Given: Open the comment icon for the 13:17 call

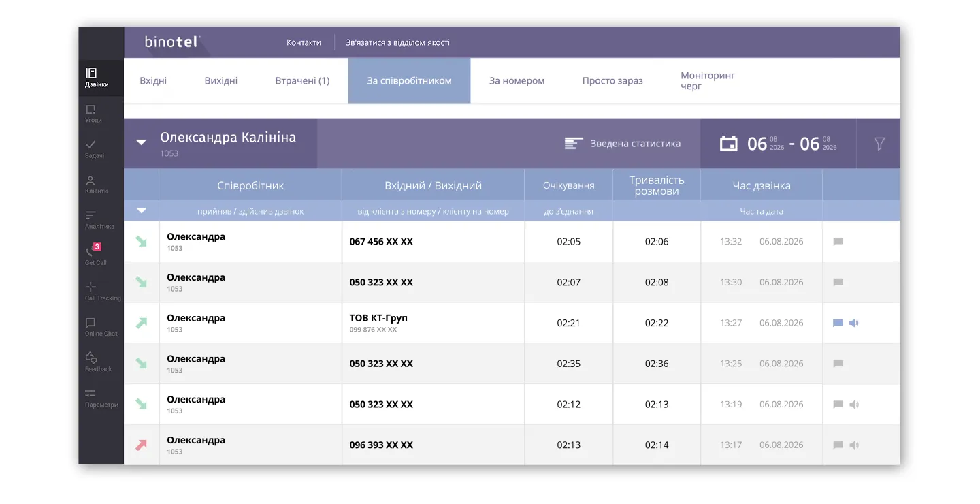Looking at the screenshot, I should pyautogui.click(x=838, y=445).
